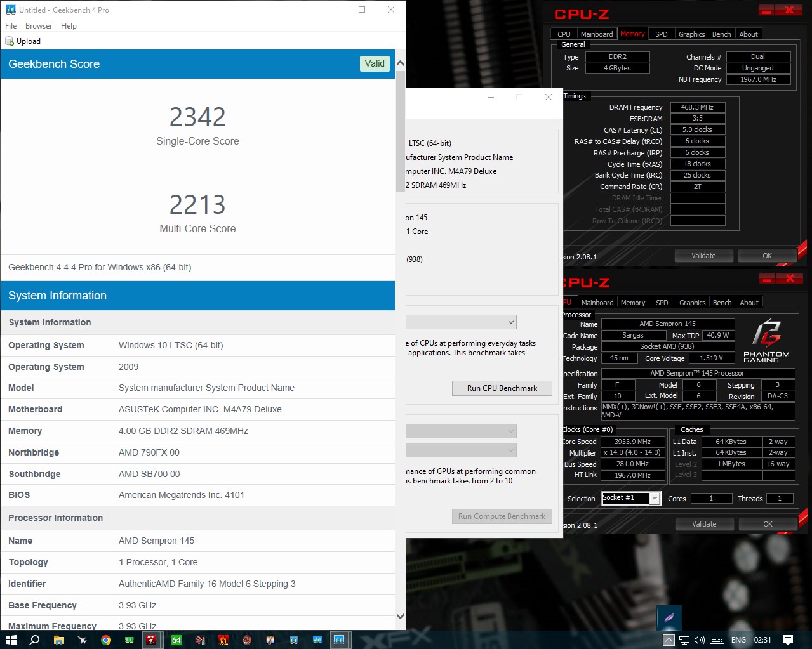Open Graphics tab in lower CPU-Z window
The height and width of the screenshot is (649, 812).
692,303
